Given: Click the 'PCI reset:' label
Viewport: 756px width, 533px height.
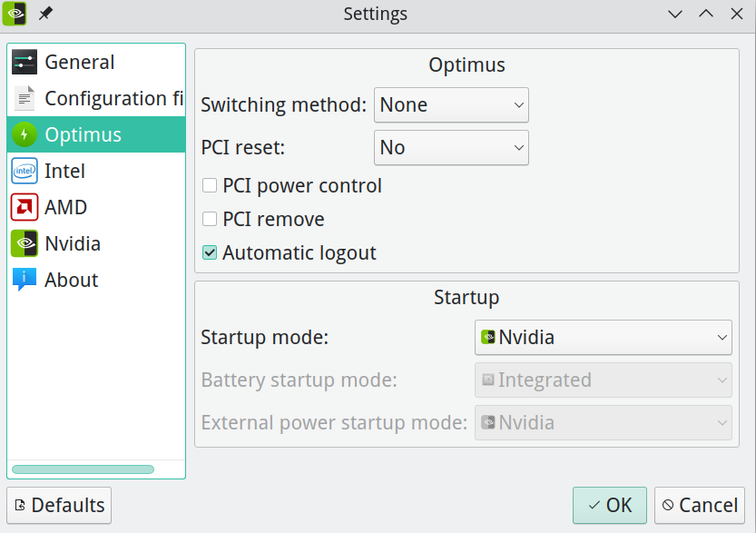Looking at the screenshot, I should point(243,147).
